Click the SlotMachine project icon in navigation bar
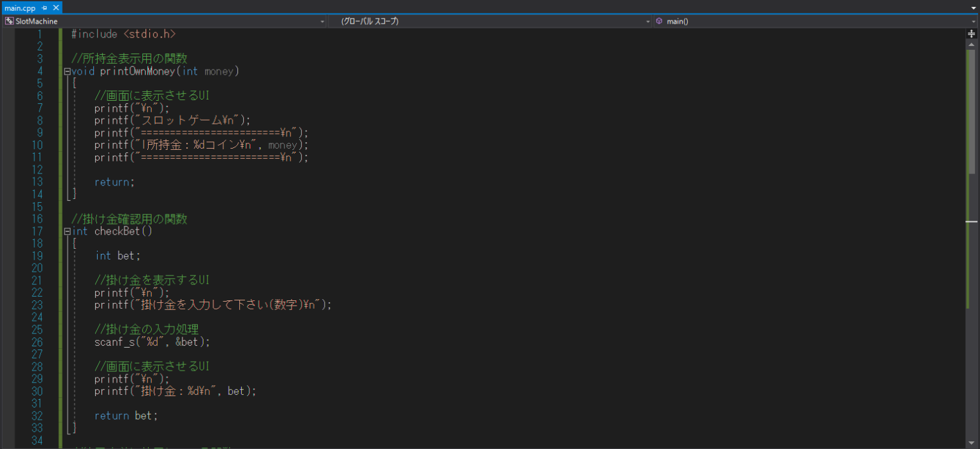The image size is (980, 449). tap(10, 21)
